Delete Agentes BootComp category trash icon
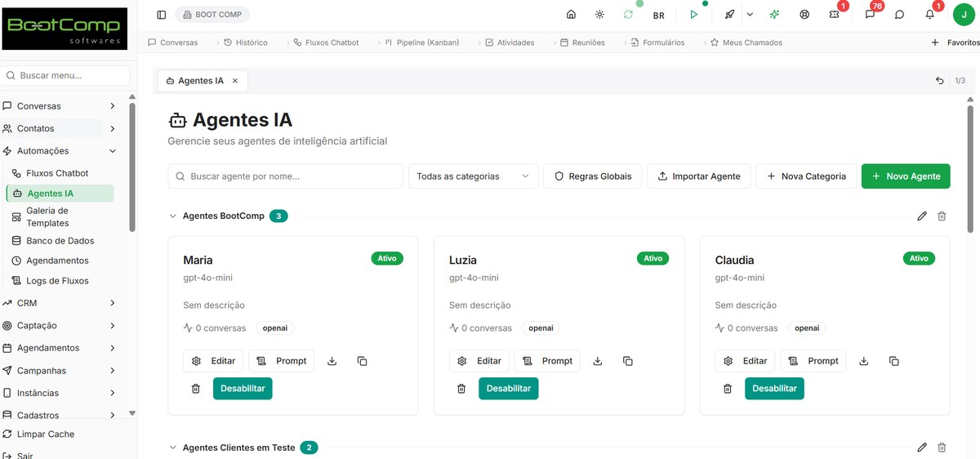This screenshot has width=980, height=459. [x=942, y=216]
